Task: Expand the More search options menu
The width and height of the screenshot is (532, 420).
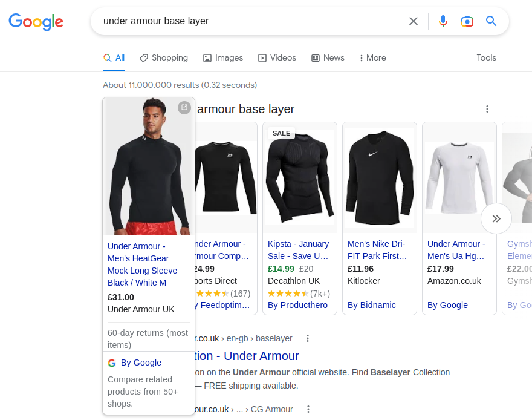Action: point(373,58)
